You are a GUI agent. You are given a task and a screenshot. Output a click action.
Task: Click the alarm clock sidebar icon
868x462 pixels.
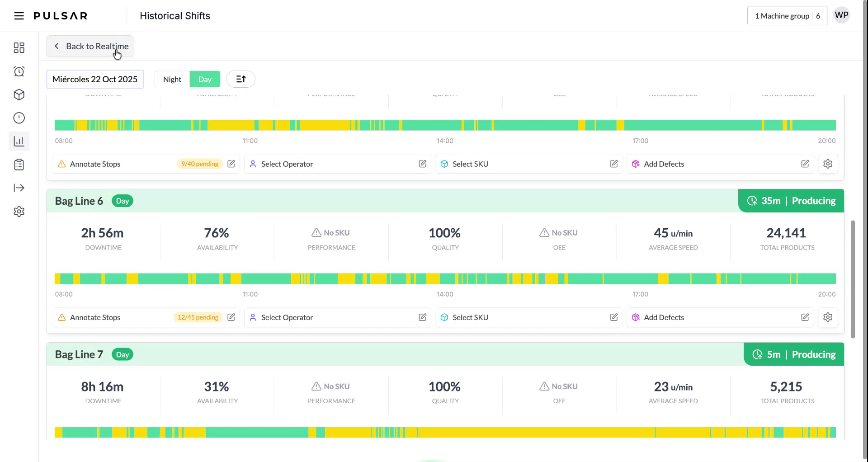click(19, 71)
